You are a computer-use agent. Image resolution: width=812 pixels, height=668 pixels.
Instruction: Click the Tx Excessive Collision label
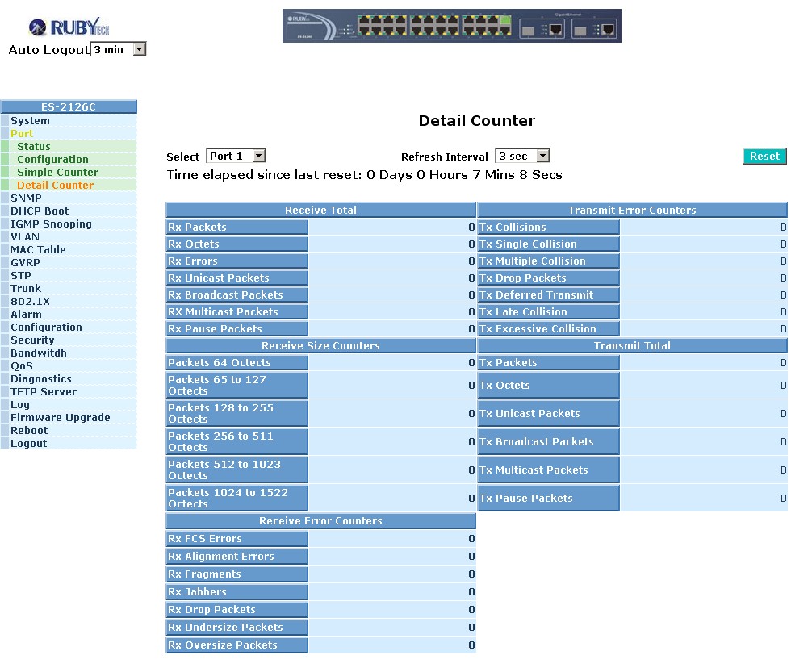pos(548,329)
